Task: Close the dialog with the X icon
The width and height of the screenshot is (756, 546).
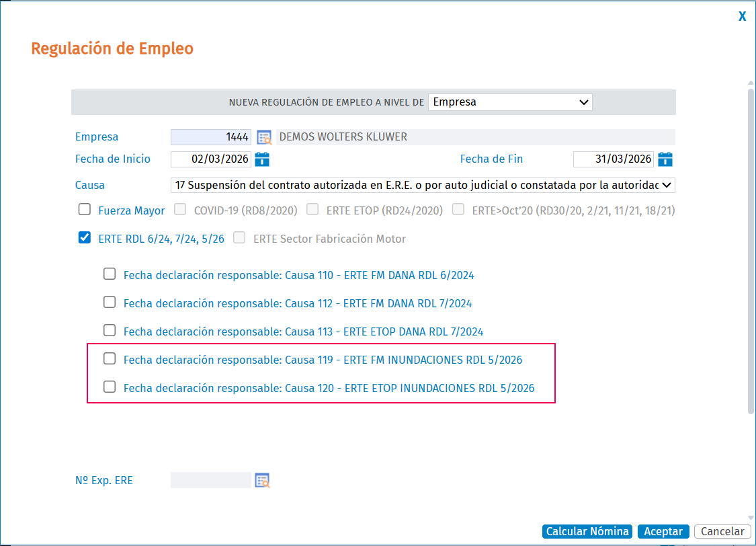Action: click(742, 16)
